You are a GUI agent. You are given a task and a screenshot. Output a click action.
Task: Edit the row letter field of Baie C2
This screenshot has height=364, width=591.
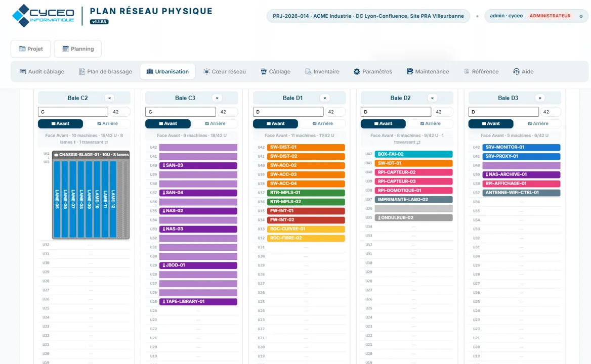(73, 112)
